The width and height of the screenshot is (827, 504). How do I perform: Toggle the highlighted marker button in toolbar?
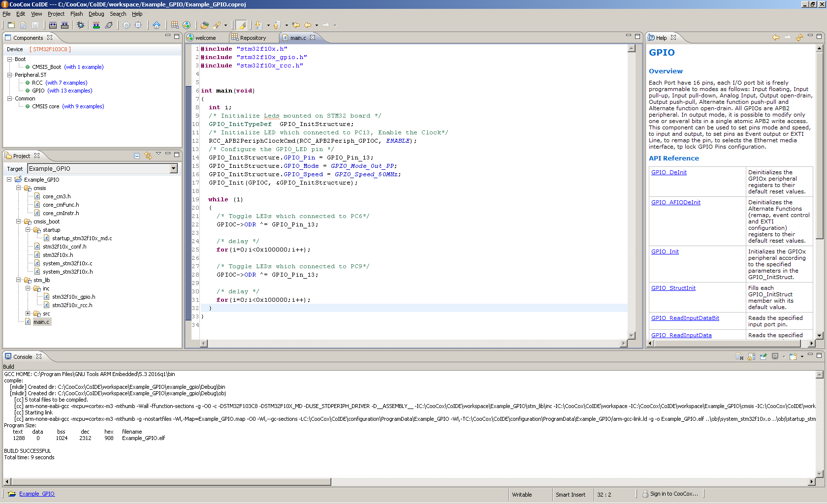pos(241,25)
